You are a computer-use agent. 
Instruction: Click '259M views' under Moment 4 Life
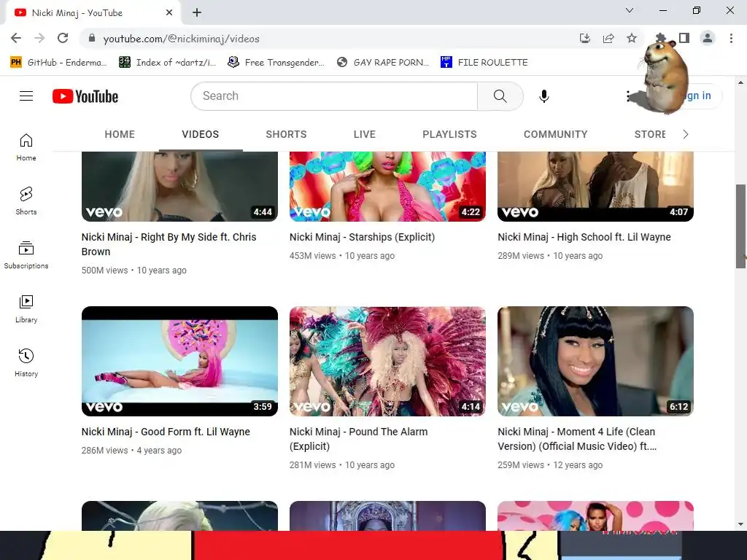click(x=521, y=465)
